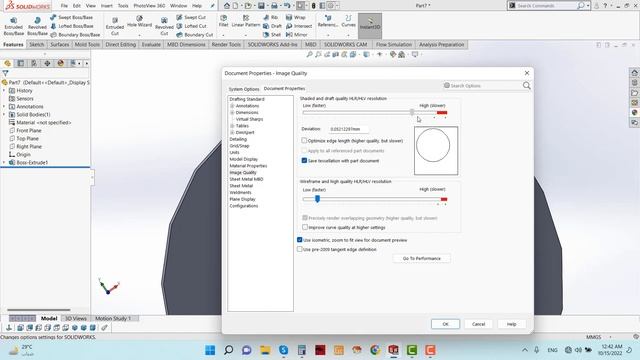
Task: Expand DimXpert in options list
Action: [x=232, y=133]
